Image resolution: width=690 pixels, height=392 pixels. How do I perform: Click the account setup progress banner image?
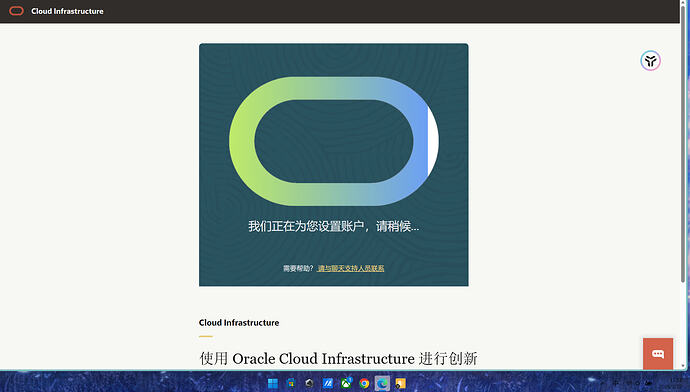[334, 165]
